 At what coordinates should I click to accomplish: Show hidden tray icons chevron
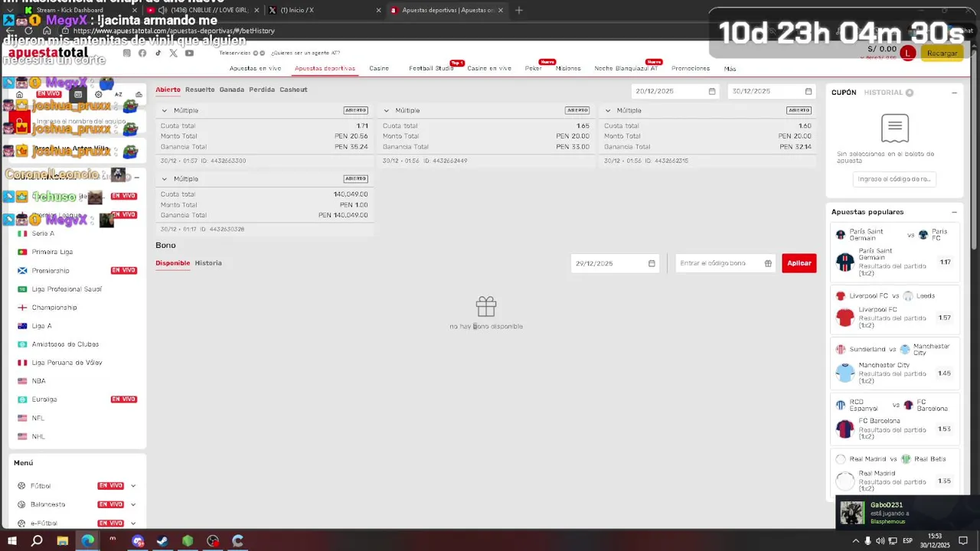pos(856,541)
